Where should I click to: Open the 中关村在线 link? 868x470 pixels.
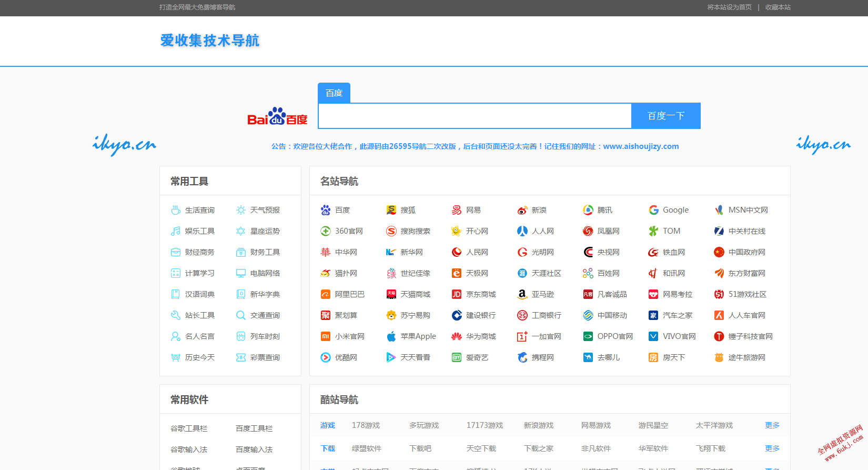747,231
